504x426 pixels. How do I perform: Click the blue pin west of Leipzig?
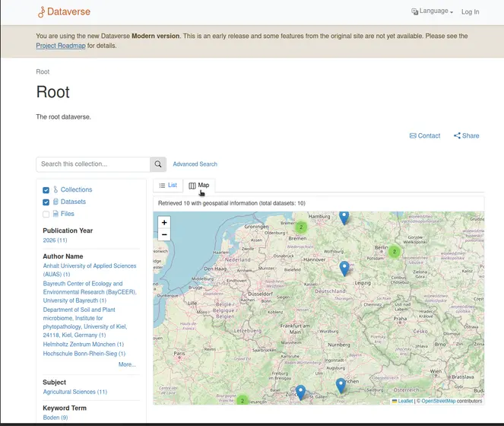pyautogui.click(x=344, y=269)
